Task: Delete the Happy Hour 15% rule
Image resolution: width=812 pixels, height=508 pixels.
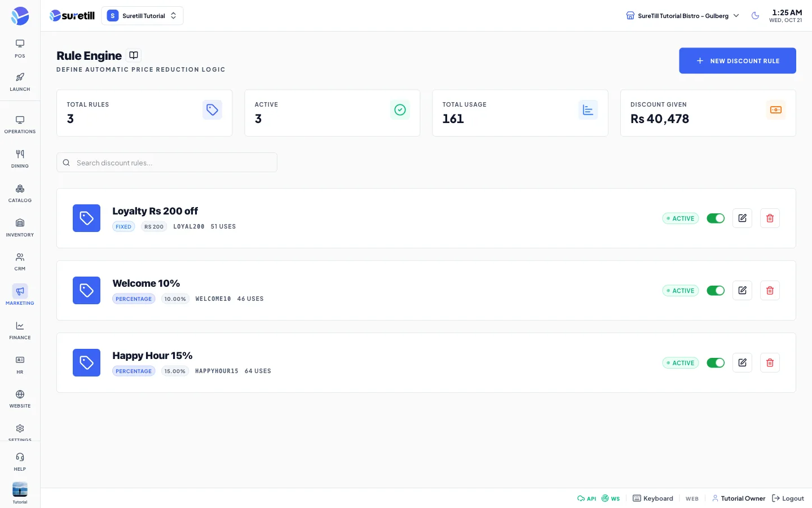Action: [x=770, y=363]
